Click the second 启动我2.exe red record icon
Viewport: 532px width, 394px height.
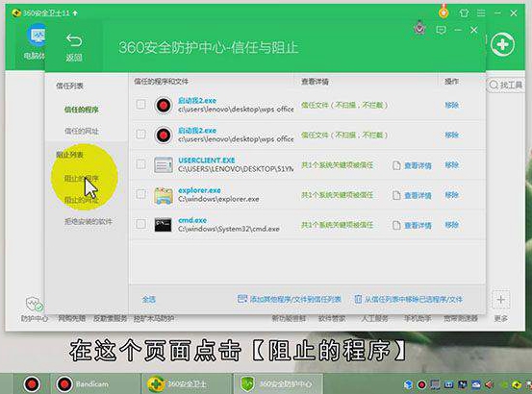164,135
